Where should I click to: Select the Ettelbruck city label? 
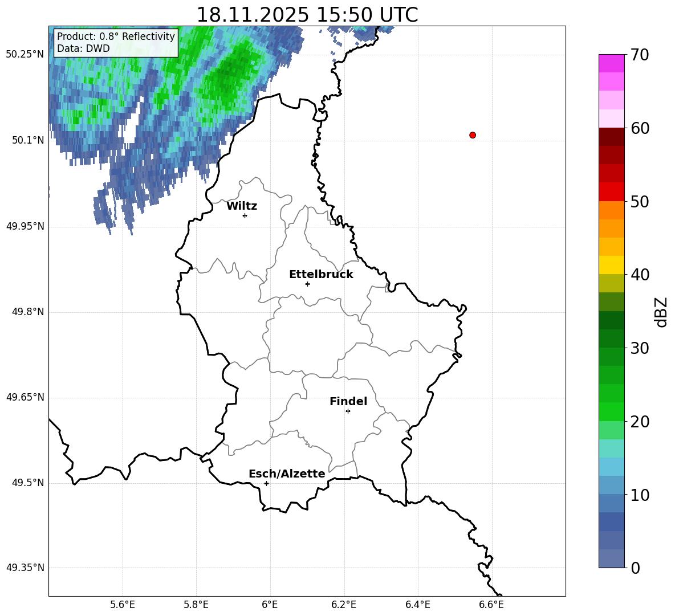321,275
